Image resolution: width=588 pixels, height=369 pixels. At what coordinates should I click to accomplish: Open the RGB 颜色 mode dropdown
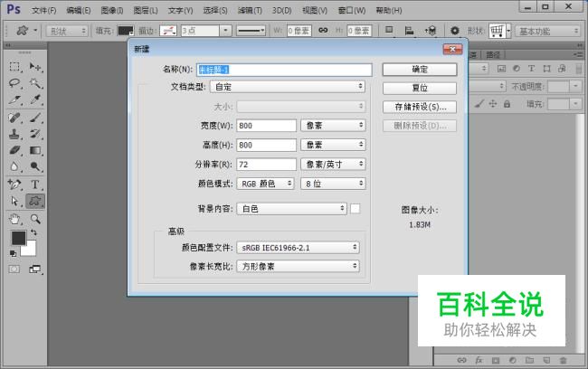tap(265, 184)
